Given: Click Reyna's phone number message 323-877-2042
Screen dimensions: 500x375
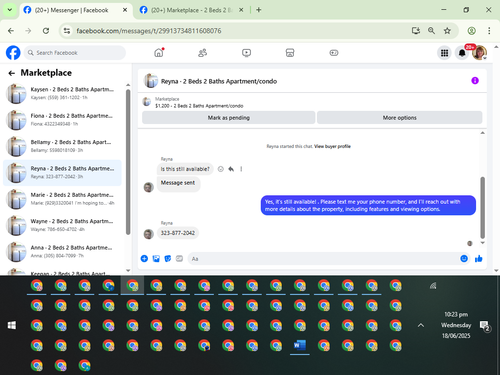Looking at the screenshot, I should [x=178, y=233].
